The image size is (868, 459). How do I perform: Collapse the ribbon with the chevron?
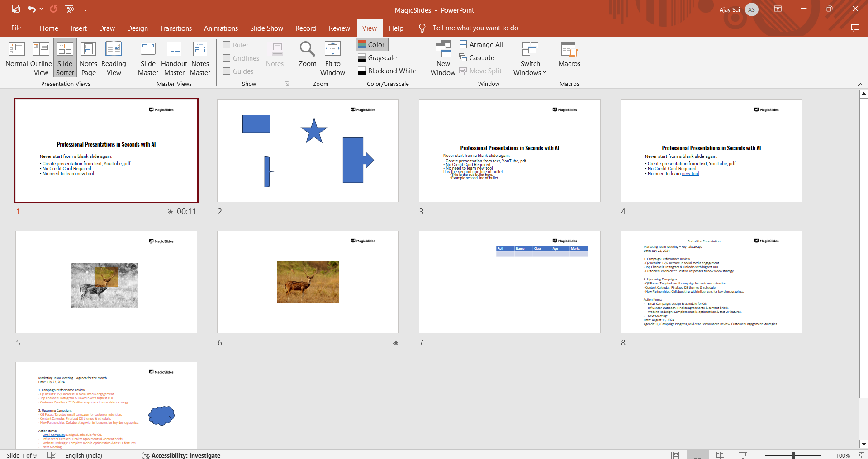point(860,85)
